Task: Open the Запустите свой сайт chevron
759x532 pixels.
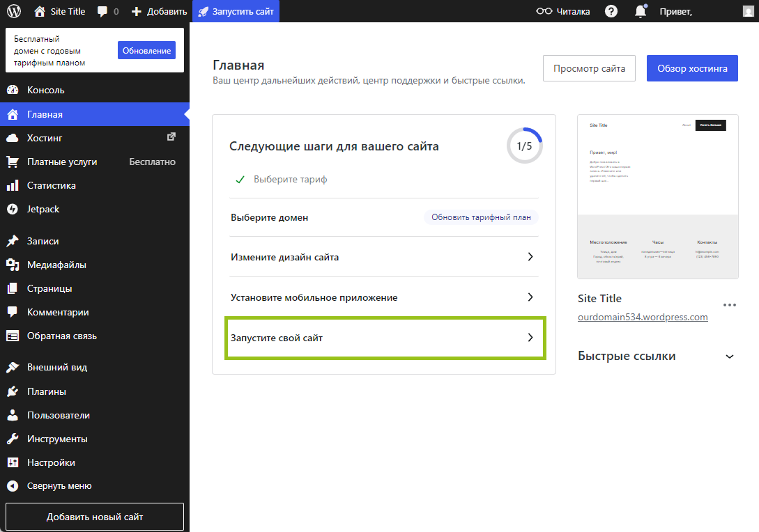Action: pos(530,338)
